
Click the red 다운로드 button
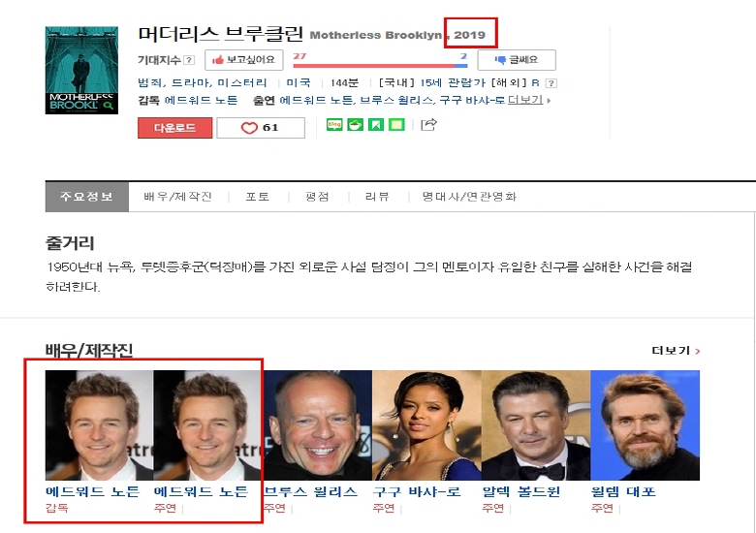pyautogui.click(x=174, y=128)
